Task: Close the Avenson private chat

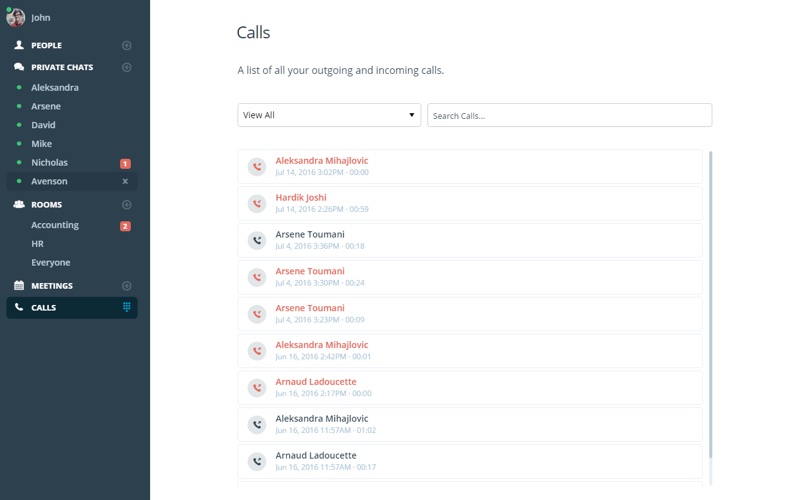Action: click(125, 181)
